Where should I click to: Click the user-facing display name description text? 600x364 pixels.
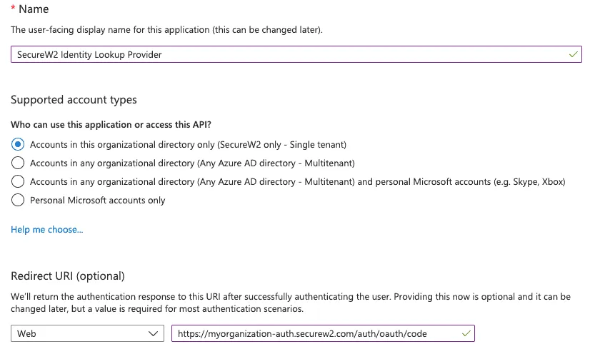click(166, 30)
